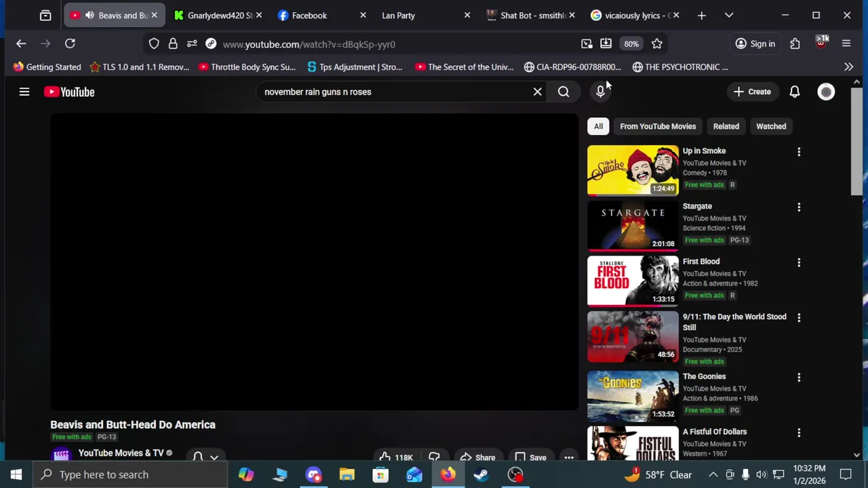The width and height of the screenshot is (868, 488).
Task: Select the Watched filter chip
Action: tap(771, 126)
